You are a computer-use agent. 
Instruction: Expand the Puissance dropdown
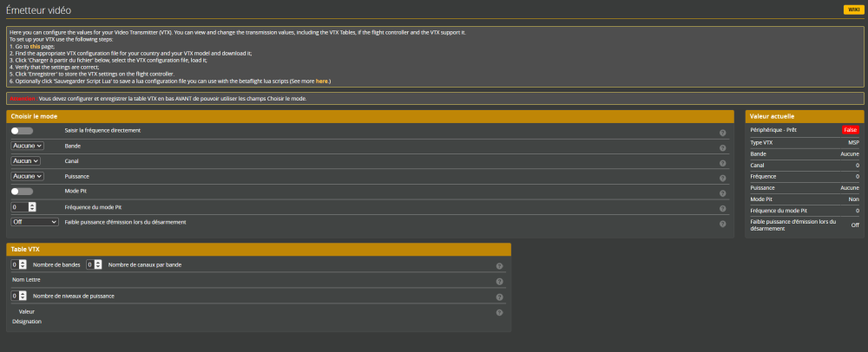coord(27,176)
